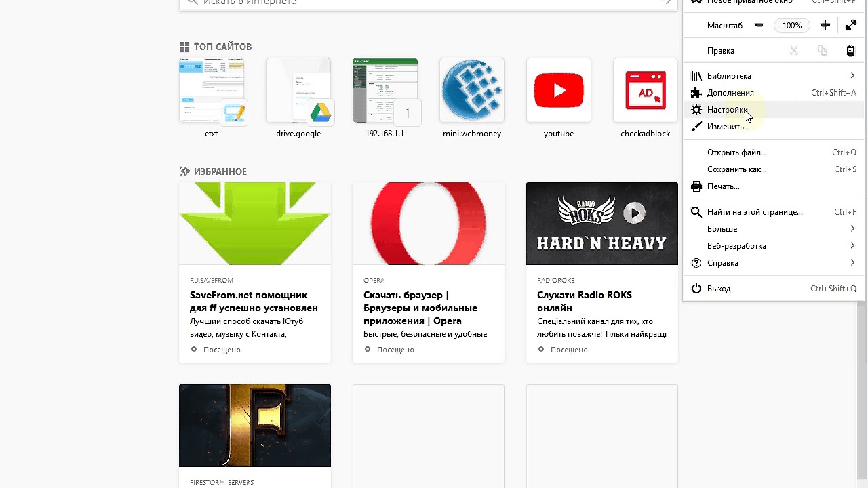Click the green SaveFrom arrow image

pyautogui.click(x=255, y=224)
